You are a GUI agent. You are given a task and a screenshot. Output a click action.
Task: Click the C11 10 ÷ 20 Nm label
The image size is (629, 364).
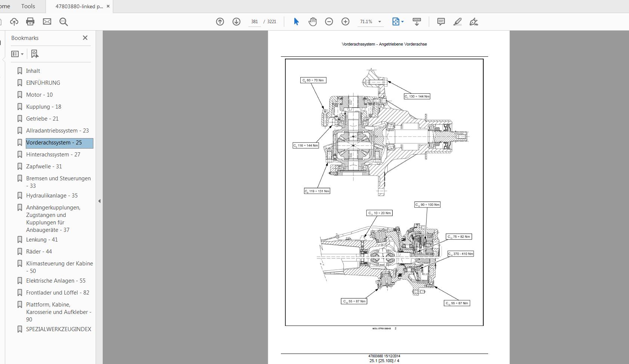pos(379,213)
